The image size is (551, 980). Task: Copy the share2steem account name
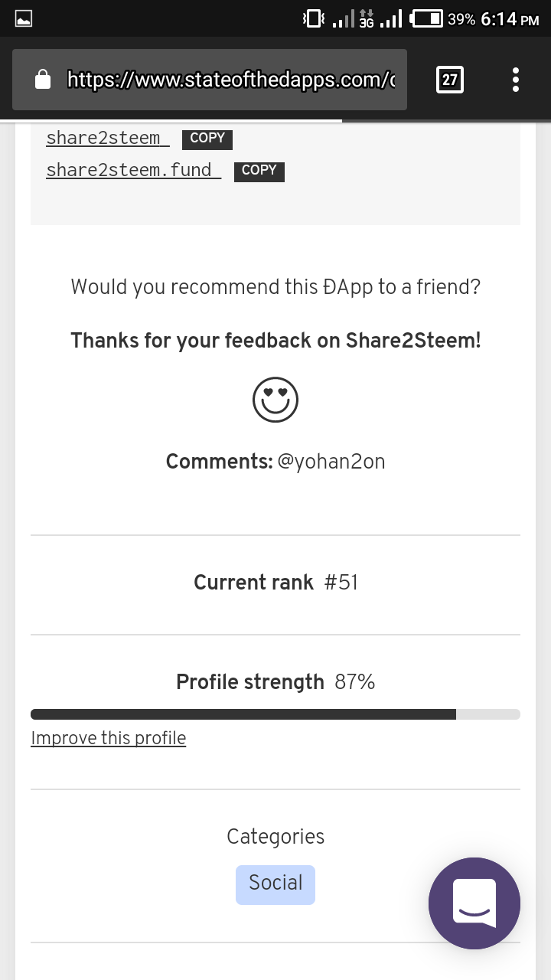207,139
